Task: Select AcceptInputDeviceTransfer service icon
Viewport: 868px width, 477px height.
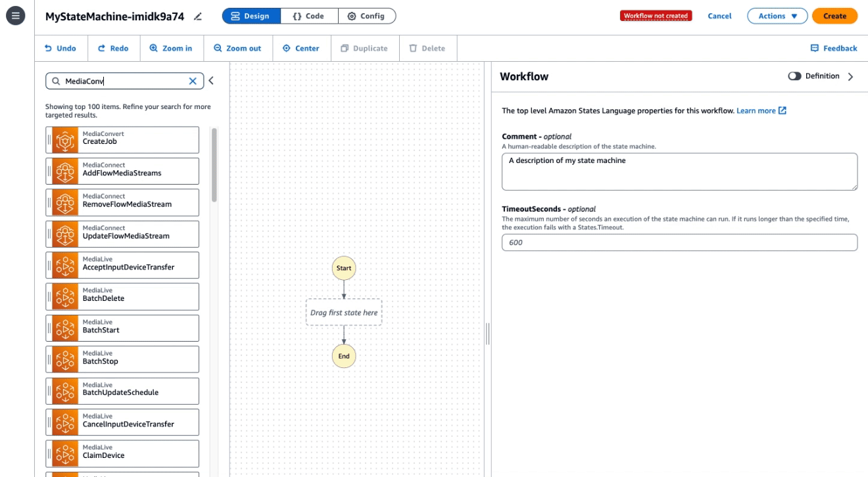Action: 65,265
